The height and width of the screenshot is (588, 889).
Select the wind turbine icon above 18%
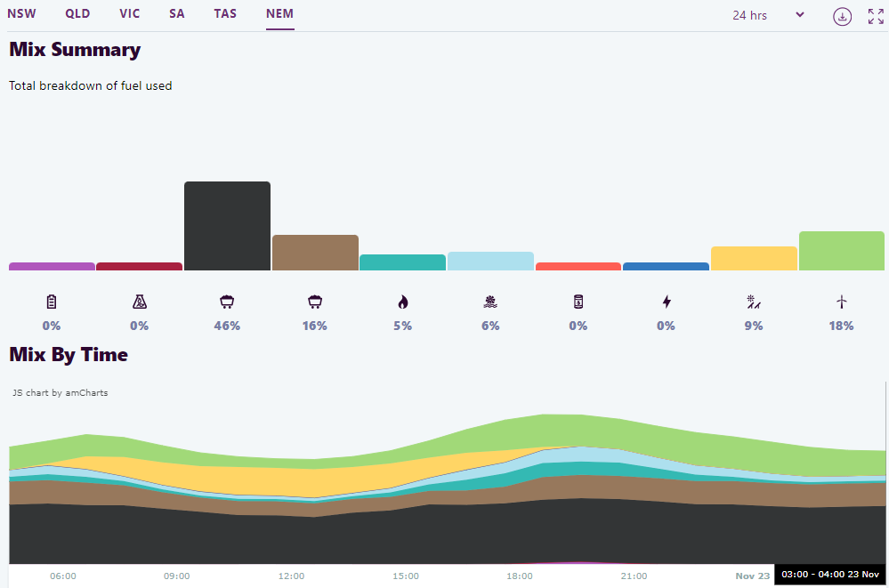(x=842, y=302)
